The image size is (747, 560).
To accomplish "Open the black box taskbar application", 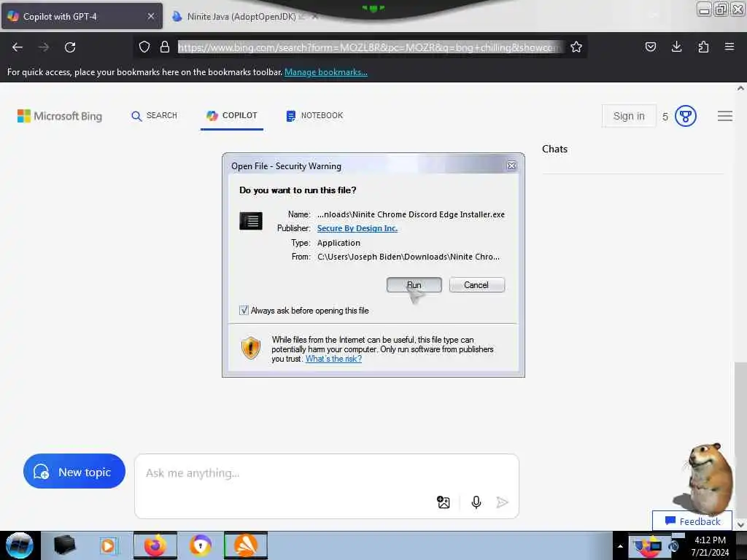I will 64,545.
